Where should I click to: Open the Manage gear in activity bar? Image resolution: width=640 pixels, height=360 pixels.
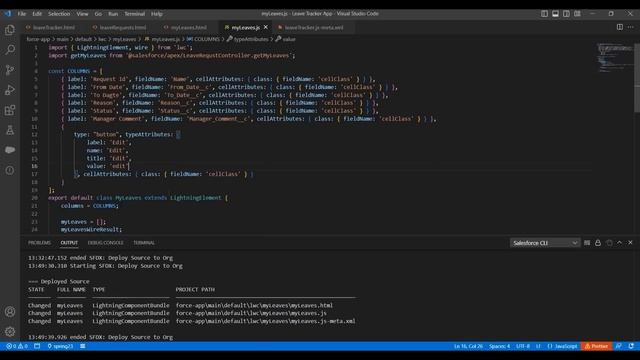[x=10, y=331]
